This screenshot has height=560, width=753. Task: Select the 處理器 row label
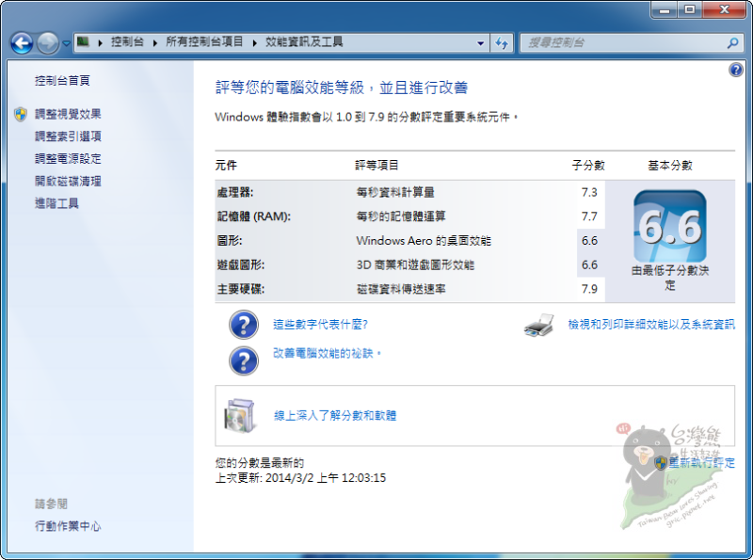pyautogui.click(x=234, y=193)
